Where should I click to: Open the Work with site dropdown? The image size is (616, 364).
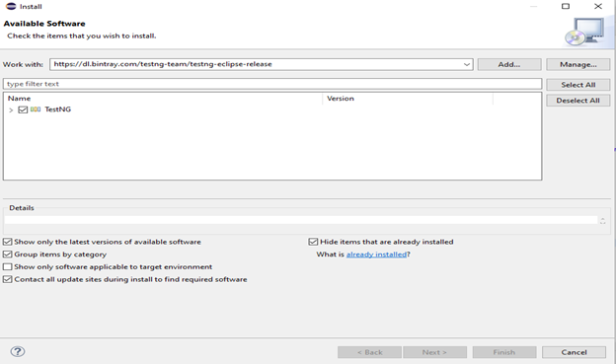467,64
